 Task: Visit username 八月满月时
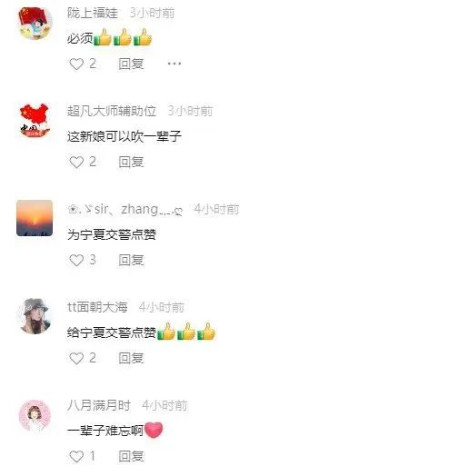pyautogui.click(x=99, y=405)
